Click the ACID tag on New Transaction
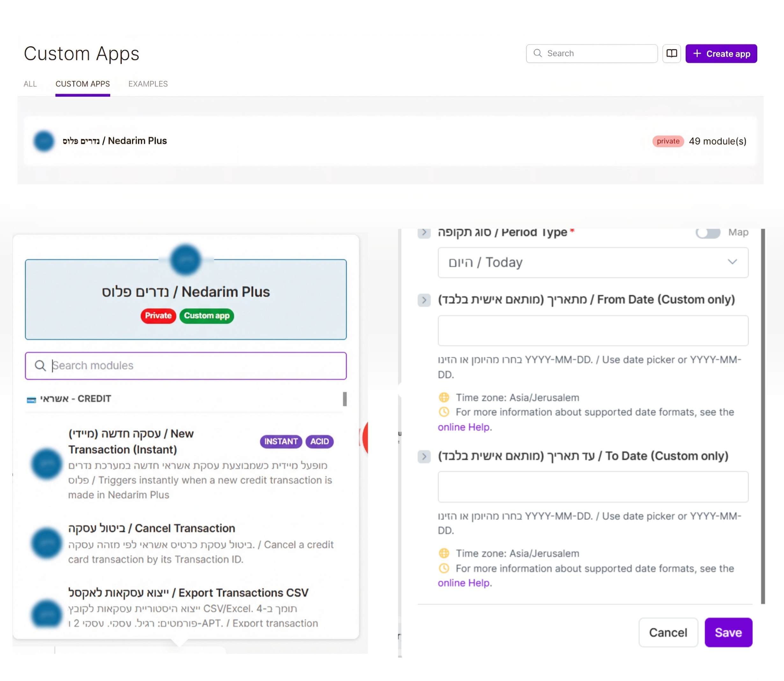The width and height of the screenshot is (784, 681). point(319,441)
